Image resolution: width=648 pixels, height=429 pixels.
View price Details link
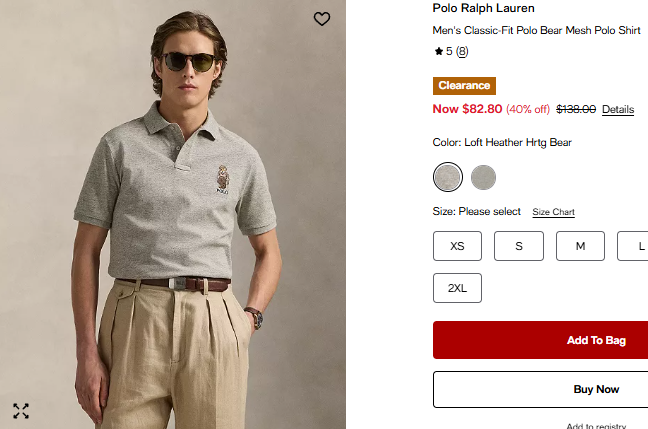point(618,110)
